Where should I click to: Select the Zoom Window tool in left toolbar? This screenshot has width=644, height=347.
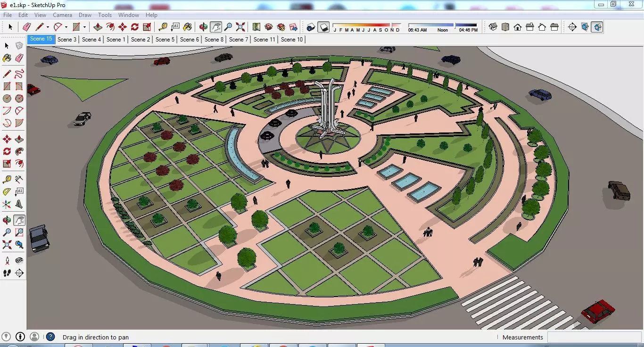tap(19, 232)
